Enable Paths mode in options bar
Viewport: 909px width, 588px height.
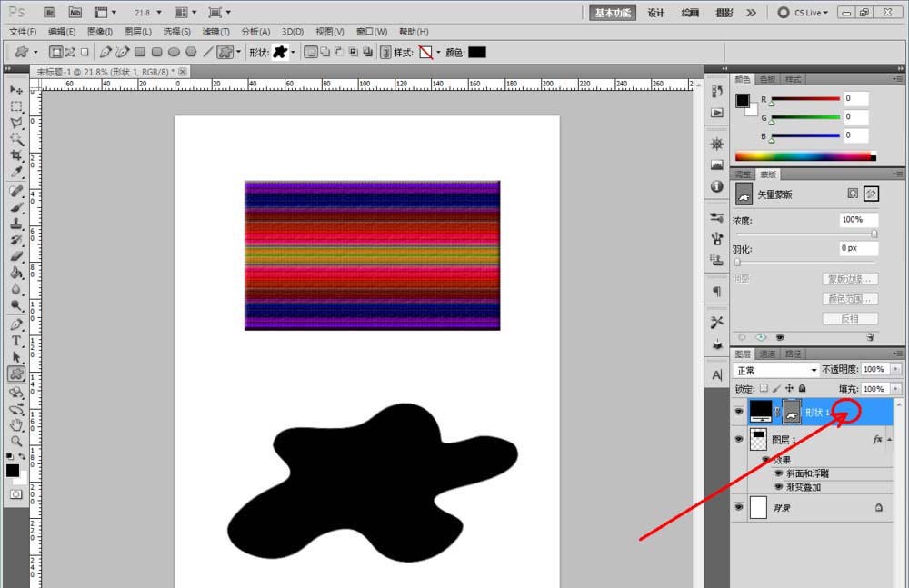70,52
